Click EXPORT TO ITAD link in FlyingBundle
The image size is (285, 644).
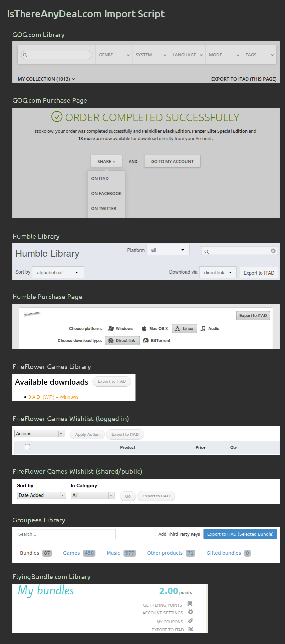[x=168, y=630]
